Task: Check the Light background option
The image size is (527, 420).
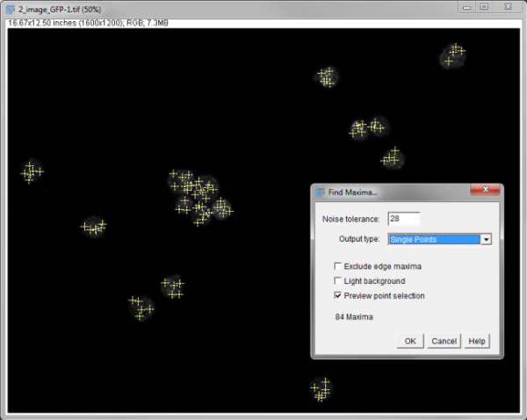Action: pyautogui.click(x=338, y=281)
